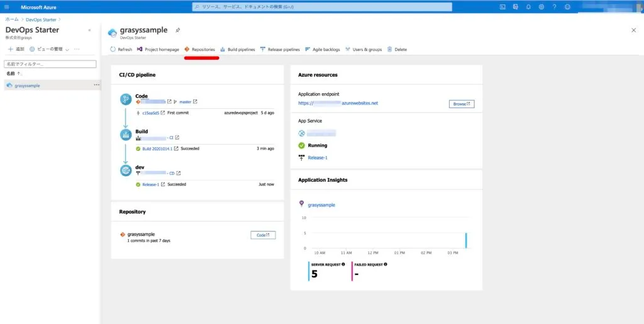This screenshot has width=644, height=324.
Task: Click '1 commits in past 7 days' text
Action: (x=148, y=240)
